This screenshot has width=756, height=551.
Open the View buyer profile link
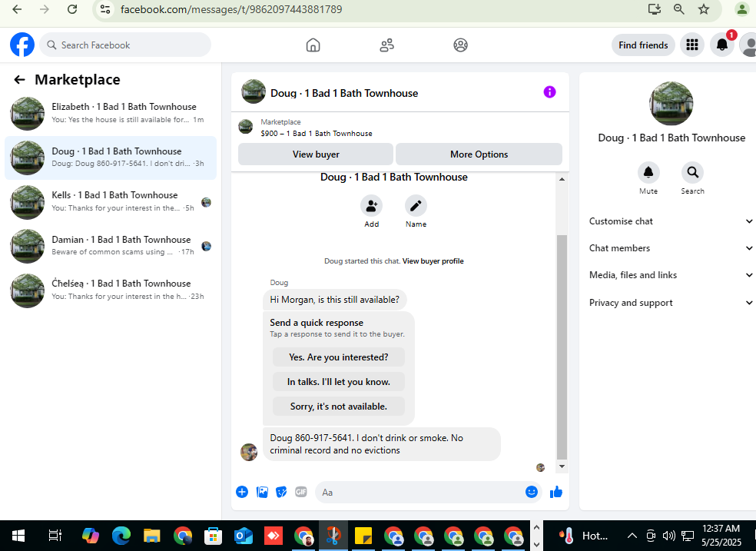coord(433,261)
